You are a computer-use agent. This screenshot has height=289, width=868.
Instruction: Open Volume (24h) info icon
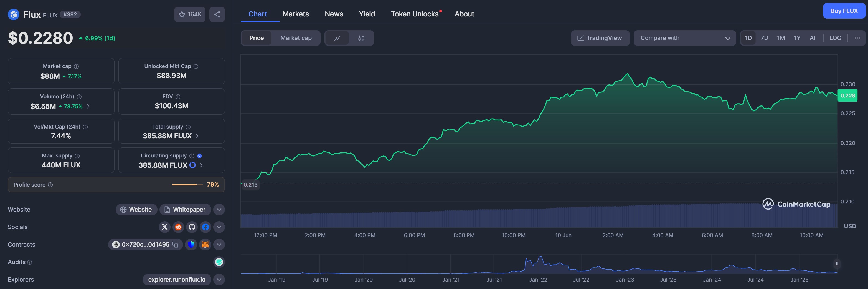pyautogui.click(x=79, y=97)
